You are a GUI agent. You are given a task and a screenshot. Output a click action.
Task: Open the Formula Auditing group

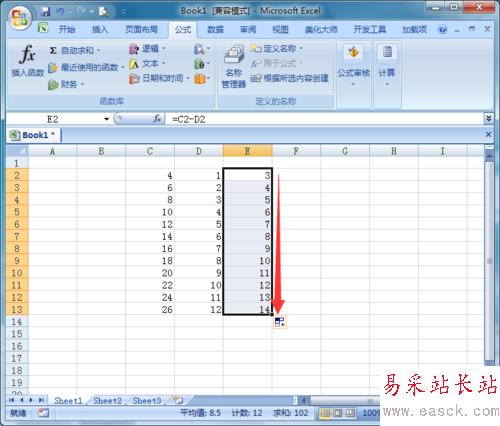(x=353, y=66)
